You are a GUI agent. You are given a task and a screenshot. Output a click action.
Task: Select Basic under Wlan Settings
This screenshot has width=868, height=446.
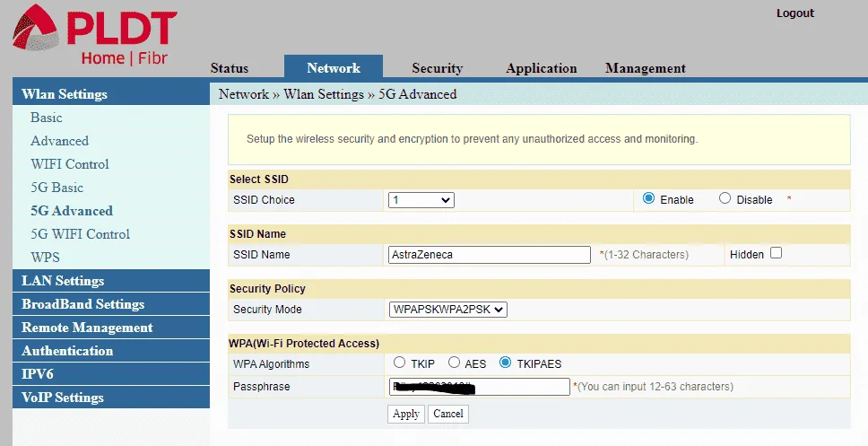point(47,118)
